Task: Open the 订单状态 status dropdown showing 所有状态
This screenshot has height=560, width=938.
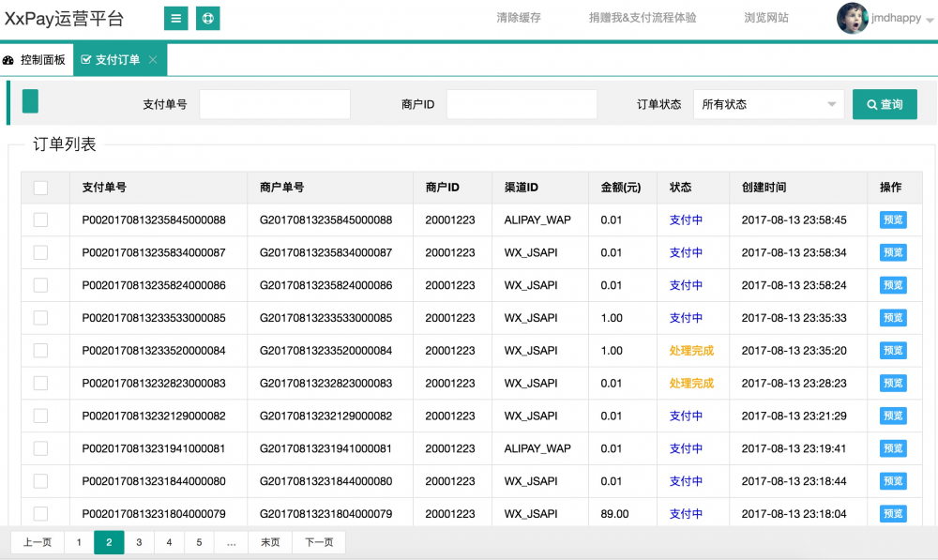Action: click(767, 104)
